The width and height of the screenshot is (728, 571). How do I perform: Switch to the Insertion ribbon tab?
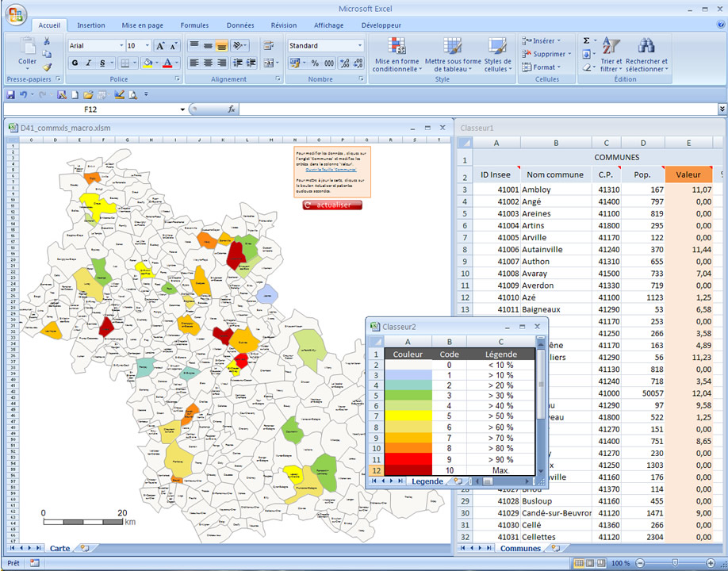(x=91, y=25)
